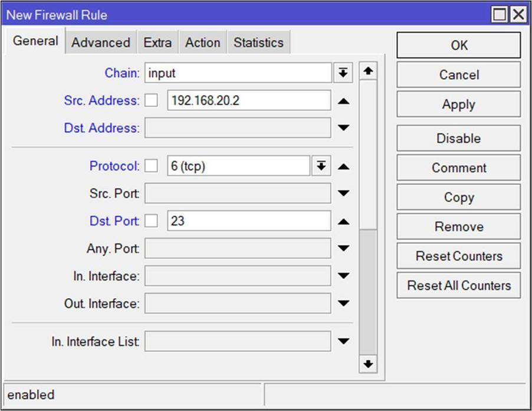Toggle the Protocol negate checkbox
This screenshot has width=532, height=411.
(152, 167)
